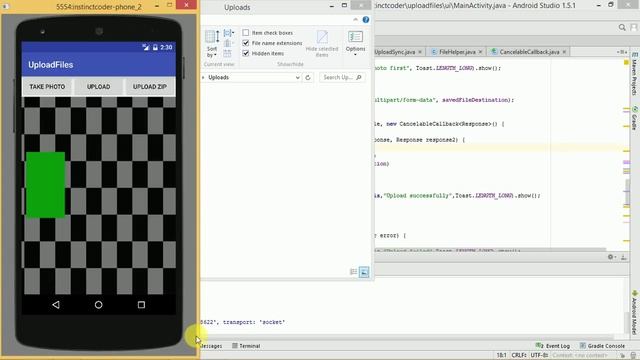Switch Explorer to details view icon
640x360 pixels.
(353, 272)
